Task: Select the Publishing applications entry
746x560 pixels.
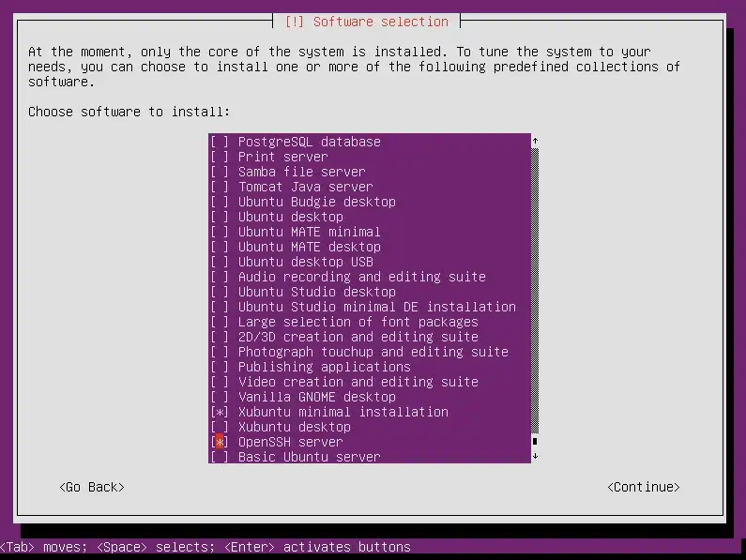Action: coord(324,367)
